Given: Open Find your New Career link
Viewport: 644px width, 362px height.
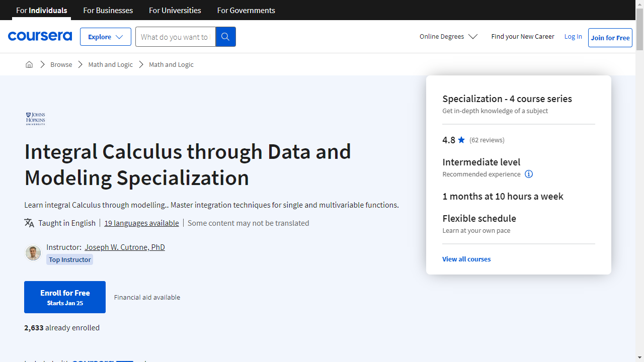Looking at the screenshot, I should pyautogui.click(x=523, y=36).
